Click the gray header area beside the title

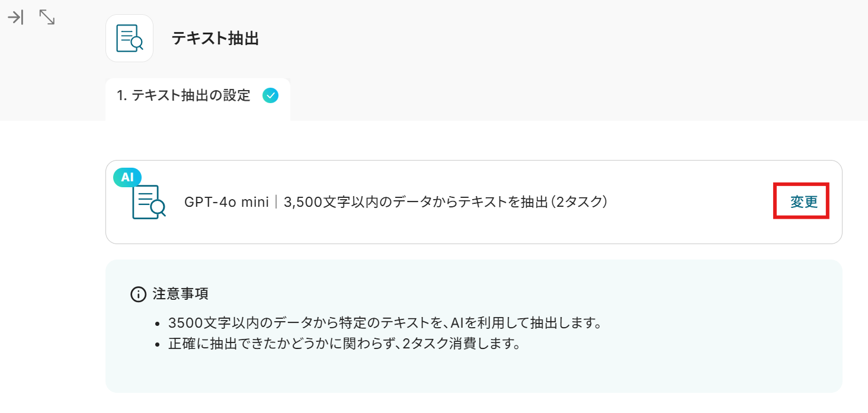click(x=533, y=39)
